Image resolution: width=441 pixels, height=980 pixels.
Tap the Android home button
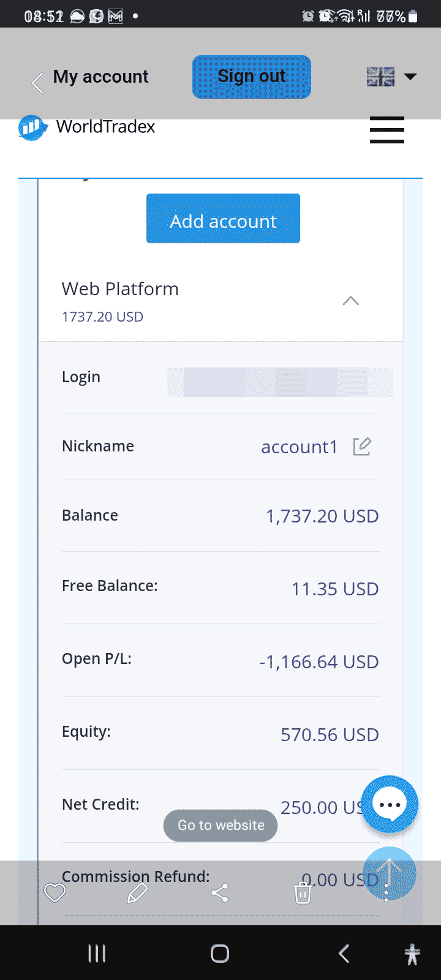(220, 953)
